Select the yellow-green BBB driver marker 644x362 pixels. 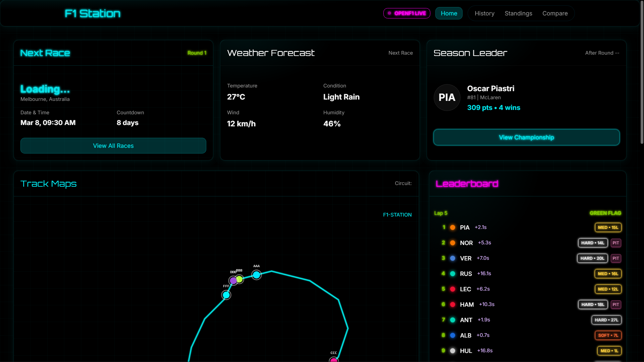(x=239, y=279)
